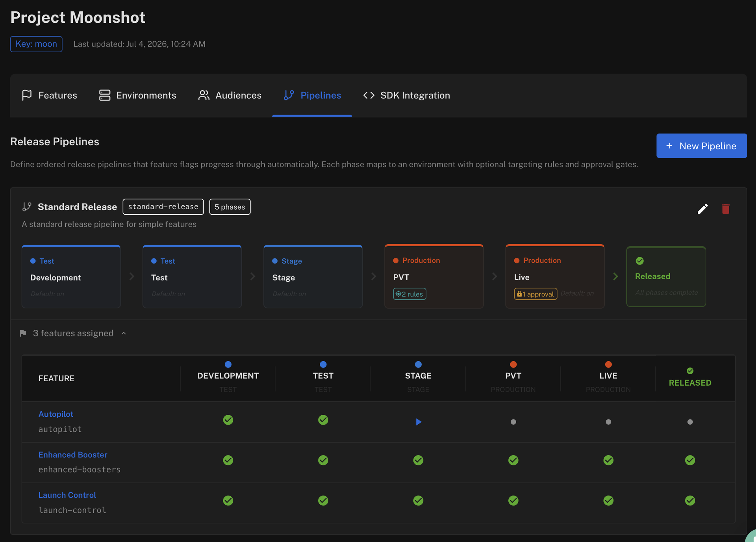The width and height of the screenshot is (756, 542).
Task: Switch to the Environments tab
Action: pyautogui.click(x=137, y=95)
